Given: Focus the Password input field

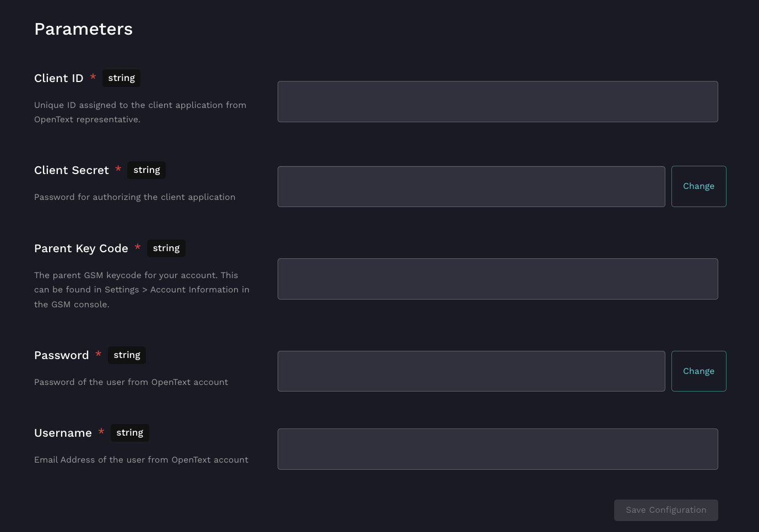Looking at the screenshot, I should click(471, 371).
